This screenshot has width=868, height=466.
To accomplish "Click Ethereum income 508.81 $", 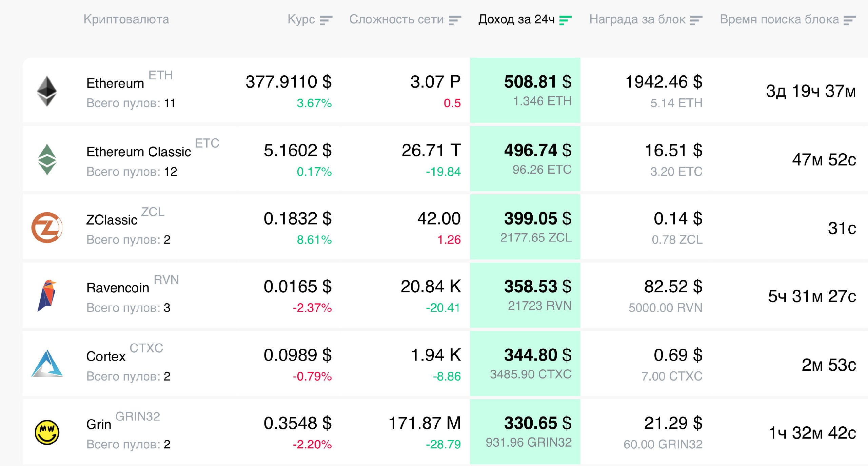I will 538,82.
